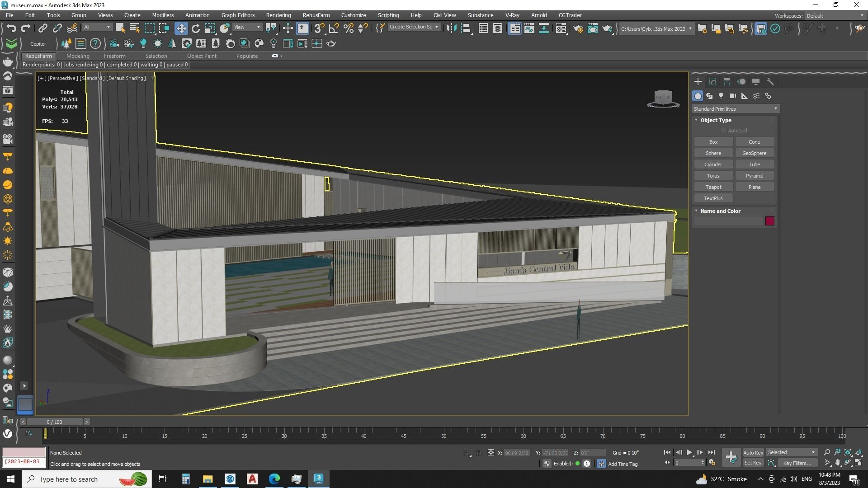Image resolution: width=868 pixels, height=488 pixels.
Task: Open the Modify panel tab icon
Action: click(712, 82)
